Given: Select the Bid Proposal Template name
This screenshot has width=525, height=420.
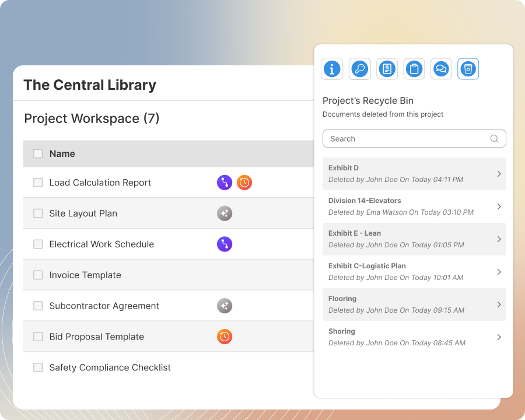Looking at the screenshot, I should pos(96,337).
